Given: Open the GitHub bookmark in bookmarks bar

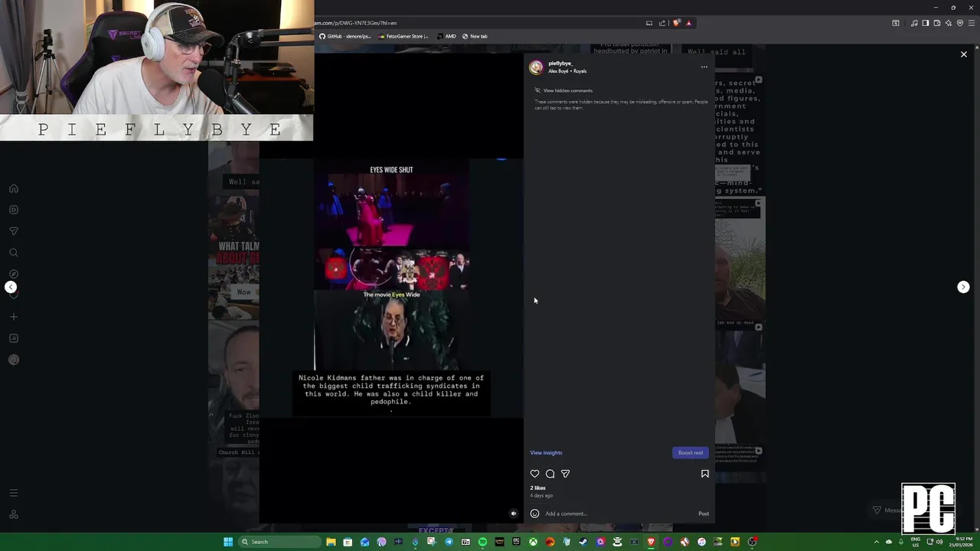Looking at the screenshot, I should 345,36.
